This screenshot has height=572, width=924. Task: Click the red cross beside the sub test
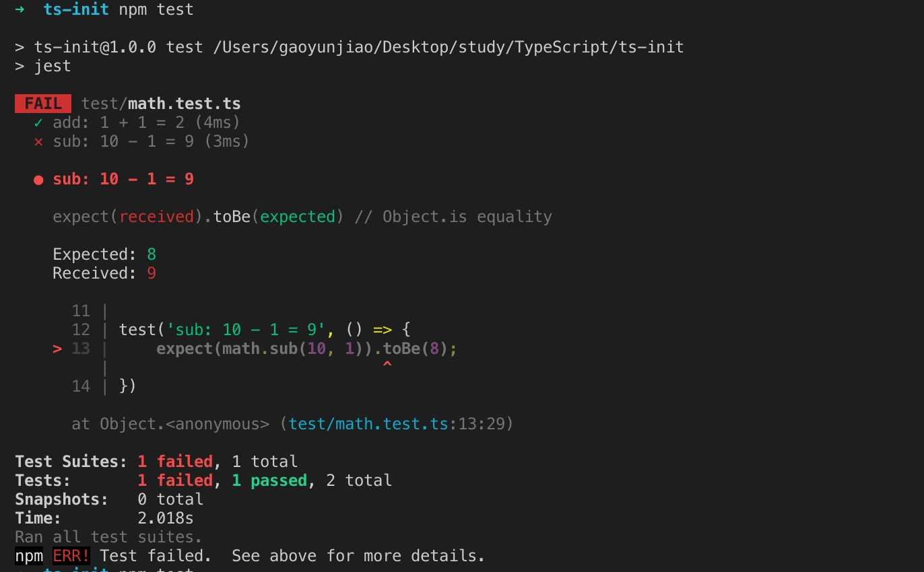pos(38,142)
